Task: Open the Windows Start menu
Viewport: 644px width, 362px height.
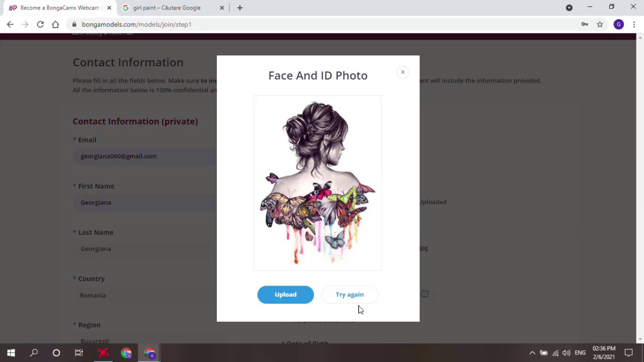Action: tap(11, 353)
